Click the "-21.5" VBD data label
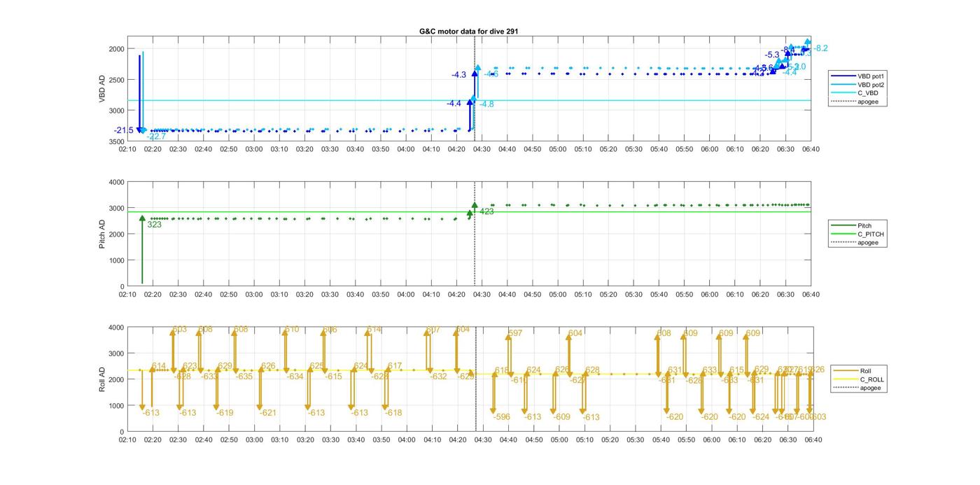 tap(124, 131)
